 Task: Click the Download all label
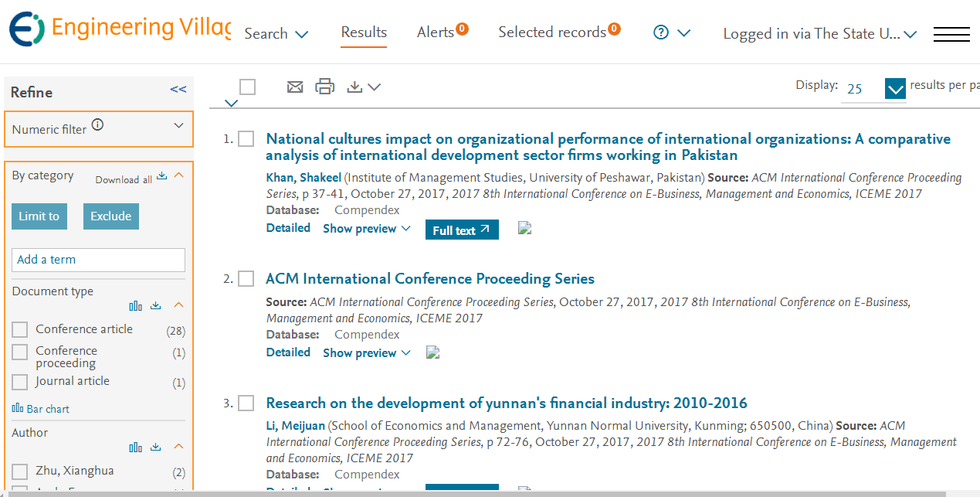(x=124, y=180)
